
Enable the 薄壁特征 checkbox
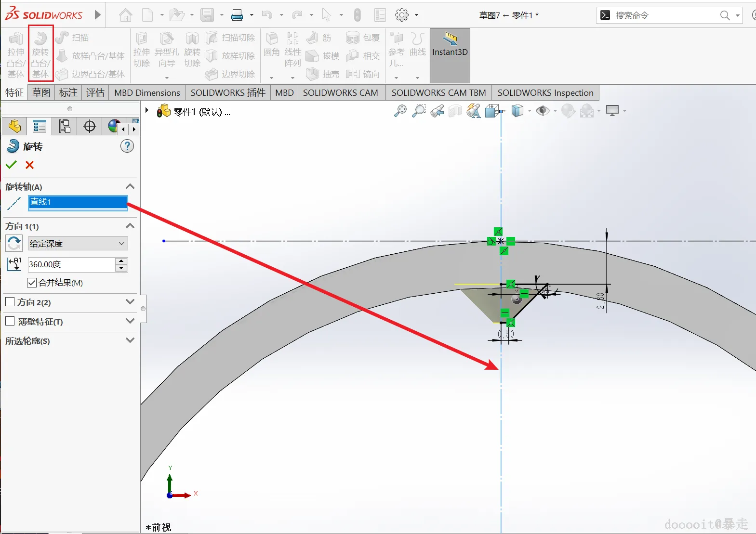tap(10, 321)
